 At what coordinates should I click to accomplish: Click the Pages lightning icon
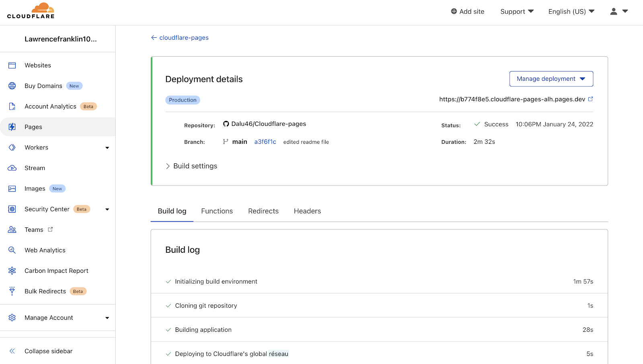tap(12, 127)
